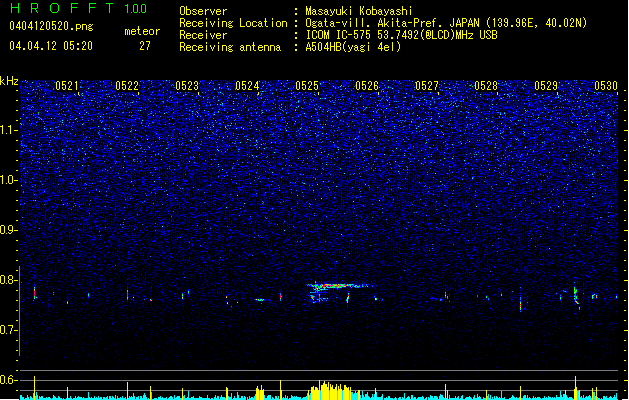Click the 0526 time marker

[367, 86]
